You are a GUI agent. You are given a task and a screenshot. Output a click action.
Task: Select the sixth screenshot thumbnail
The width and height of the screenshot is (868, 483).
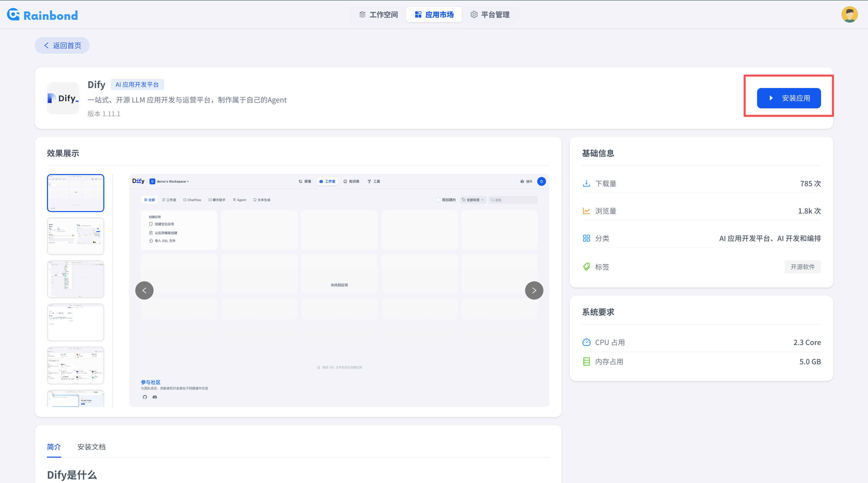point(75,399)
